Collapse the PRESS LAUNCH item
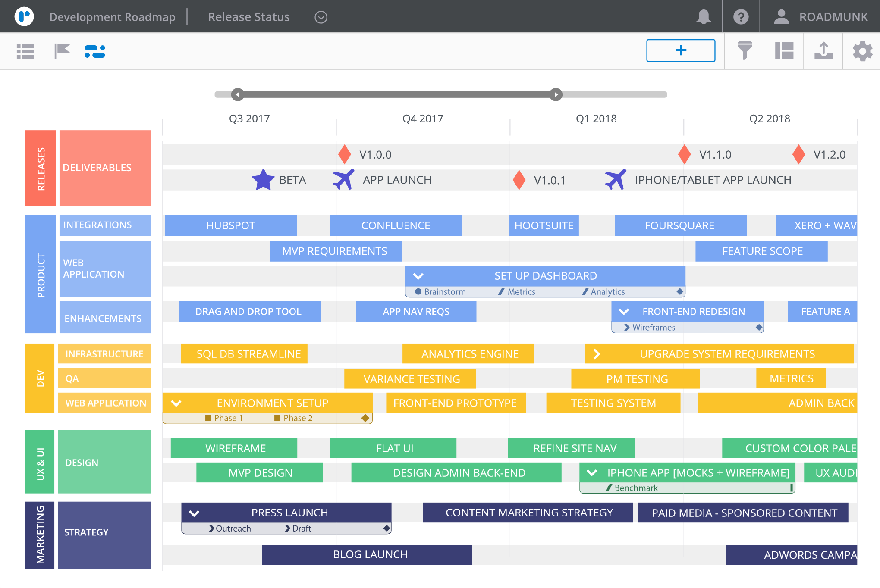The height and width of the screenshot is (588, 880). 194,513
